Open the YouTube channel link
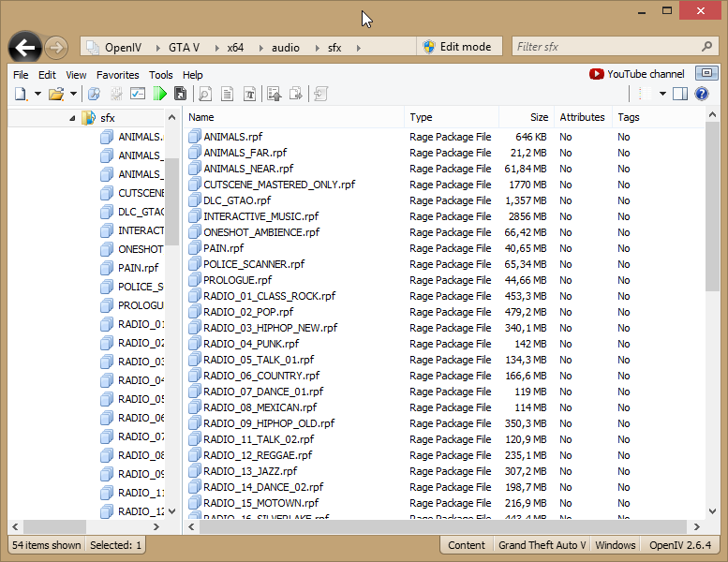Viewport: 728px width, 562px height. click(637, 74)
